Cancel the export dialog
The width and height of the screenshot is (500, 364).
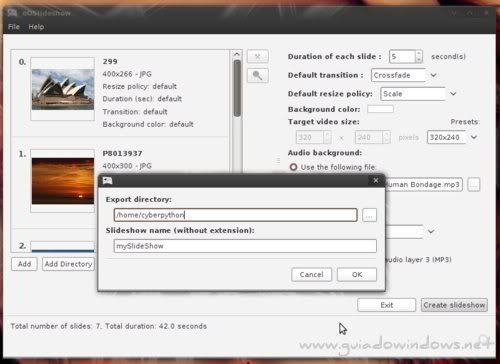[311, 275]
